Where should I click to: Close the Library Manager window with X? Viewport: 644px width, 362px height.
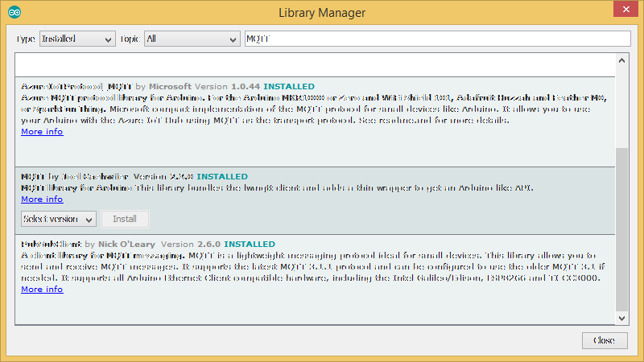(x=625, y=9)
